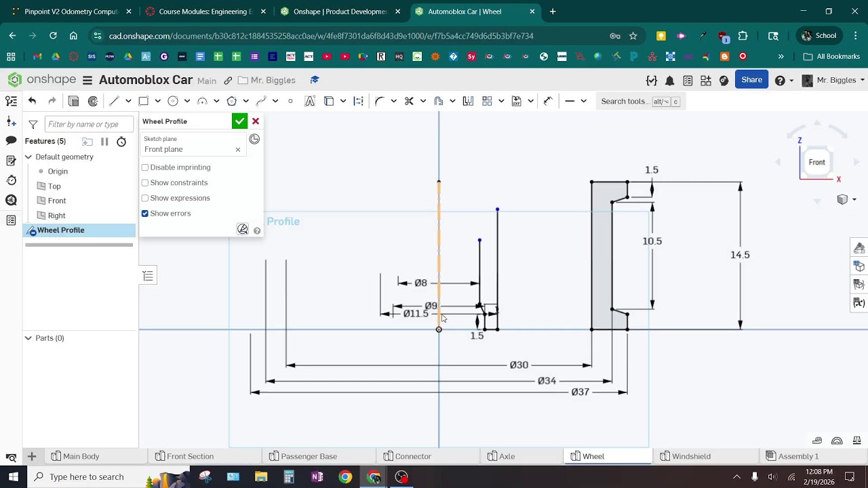Click the rollback bar pause icon
The width and height of the screenshot is (868, 488).
point(104,142)
